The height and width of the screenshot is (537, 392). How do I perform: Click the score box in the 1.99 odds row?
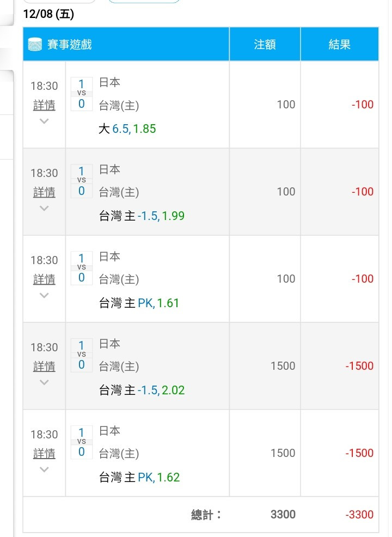[82, 181]
